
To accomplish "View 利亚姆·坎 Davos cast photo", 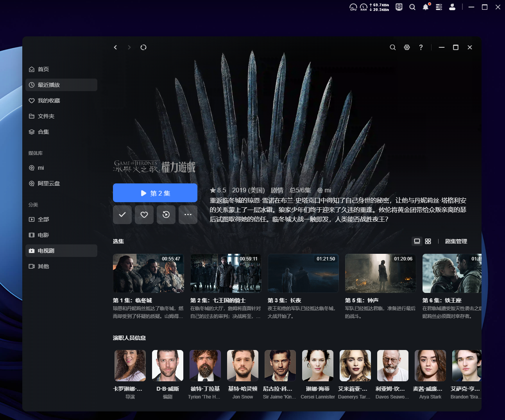I will [x=393, y=366].
